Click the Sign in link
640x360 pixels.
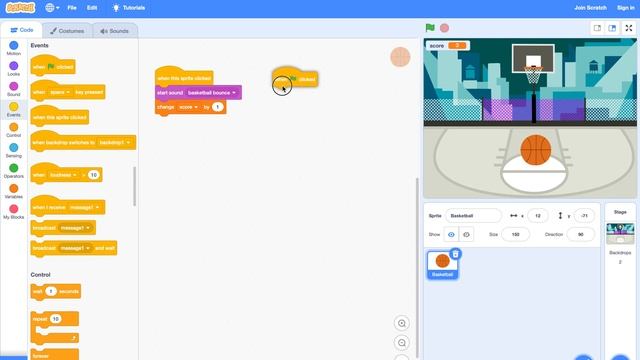[626, 8]
